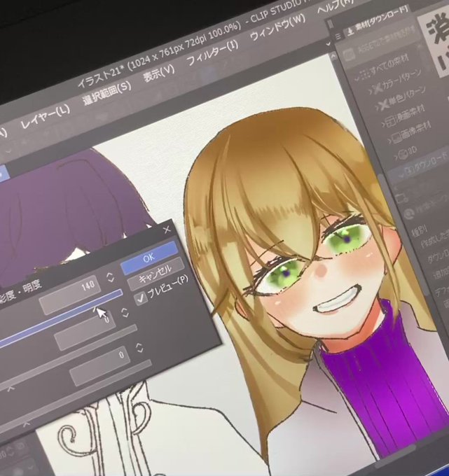Open the material panel hamburger menu
This screenshot has height=476, width=449.
point(338,36)
